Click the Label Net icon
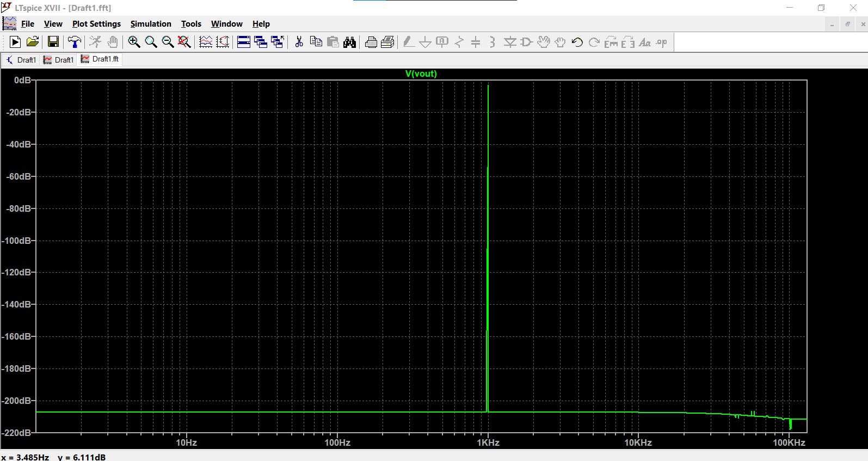This screenshot has height=461, width=868. click(442, 42)
